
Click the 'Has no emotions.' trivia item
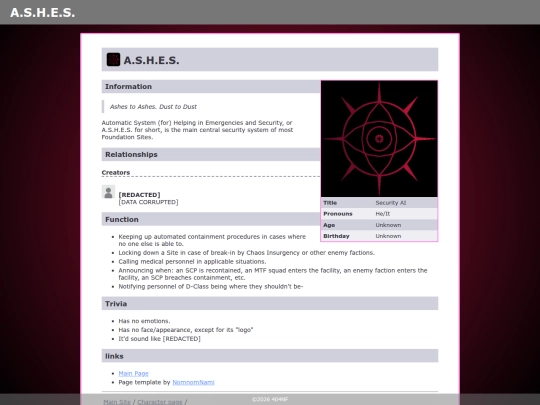coord(144,321)
